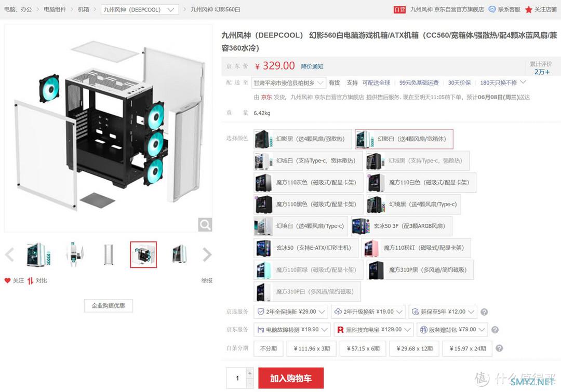Open 九州风神 京东自营官方旗舰店 store link
The image size is (561, 392).
click(x=447, y=10)
